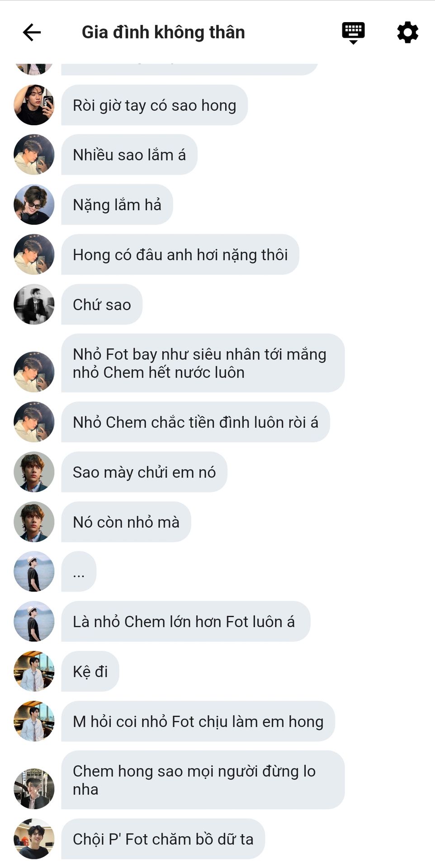
Task: Open the settings gear icon
Action: click(x=407, y=32)
